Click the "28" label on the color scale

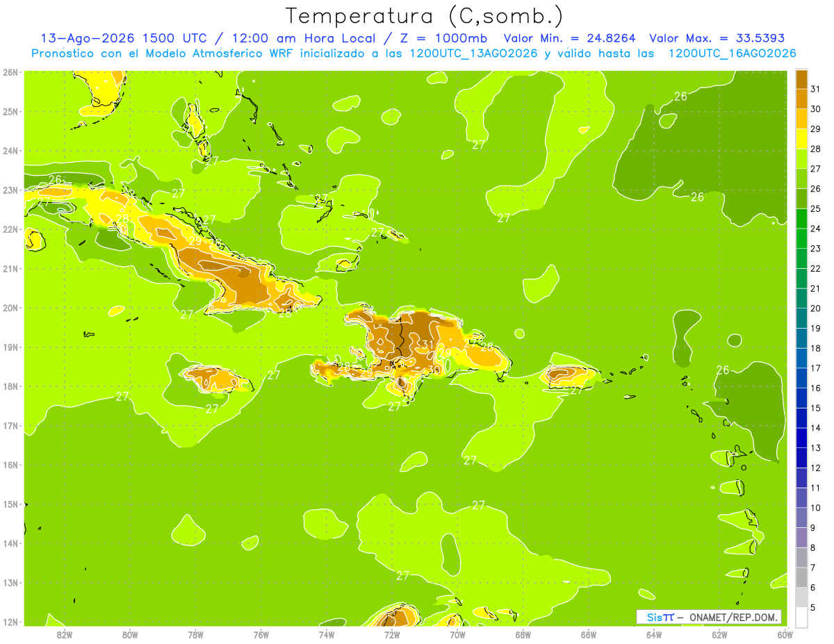(x=816, y=149)
